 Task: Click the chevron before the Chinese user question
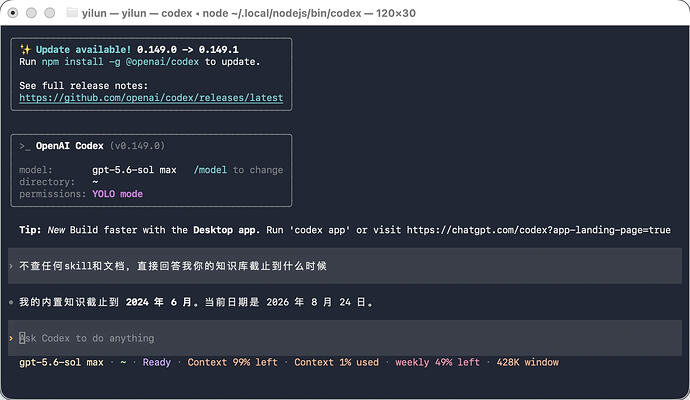click(x=11, y=266)
